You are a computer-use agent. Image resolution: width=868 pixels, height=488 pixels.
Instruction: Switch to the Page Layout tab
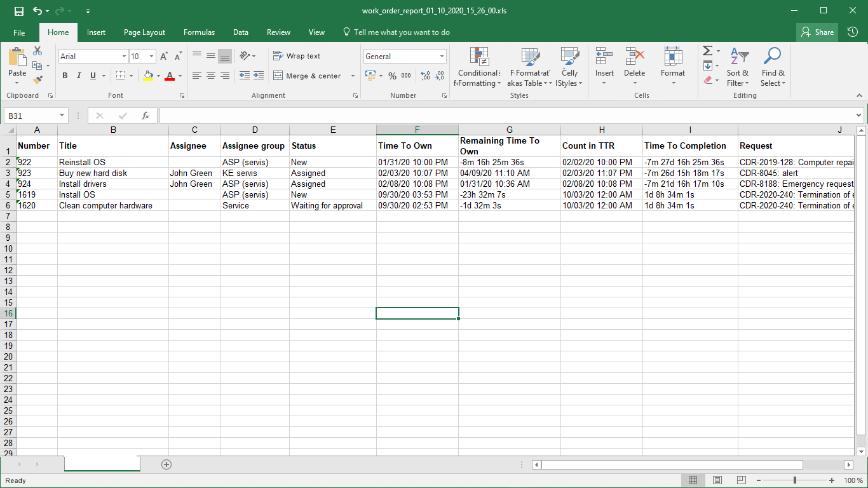[x=144, y=32]
